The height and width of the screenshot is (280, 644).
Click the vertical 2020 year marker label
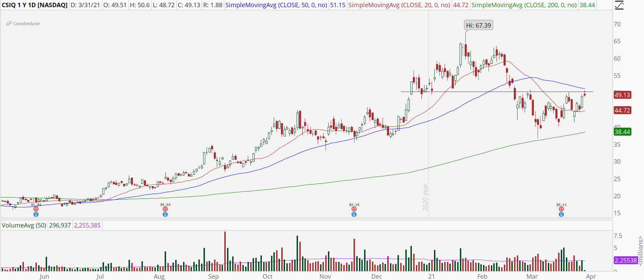[x=425, y=197]
